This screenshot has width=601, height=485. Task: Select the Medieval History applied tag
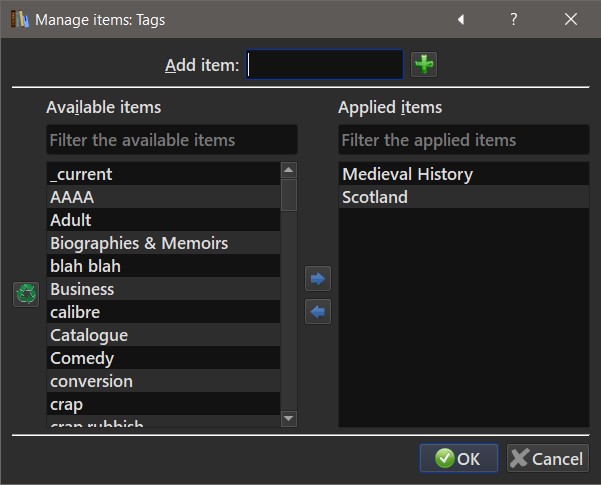click(x=407, y=174)
